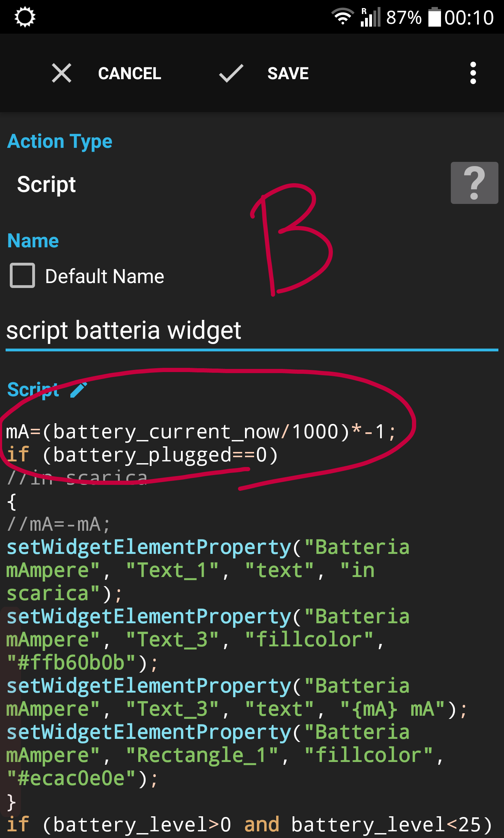The height and width of the screenshot is (838, 504).
Task: Tap the pencil edit script icon
Action: pos(79,390)
